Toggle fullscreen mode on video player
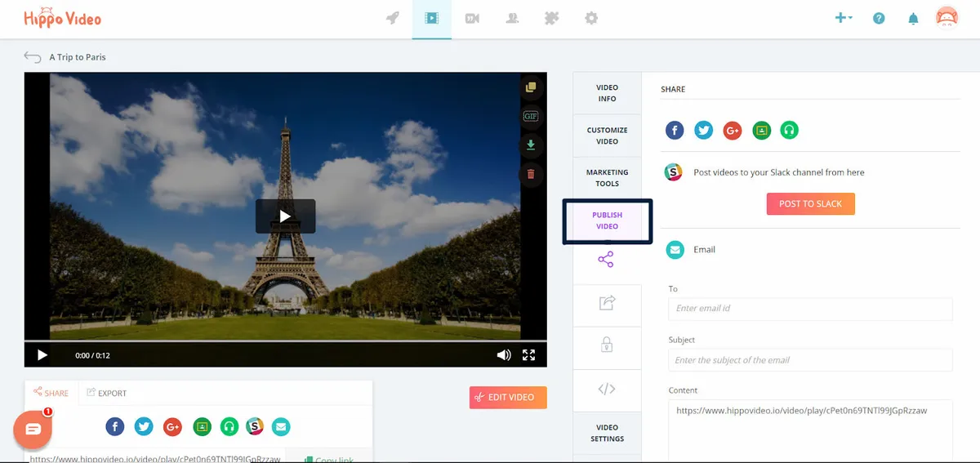Viewport: 980px width, 463px height. (528, 355)
